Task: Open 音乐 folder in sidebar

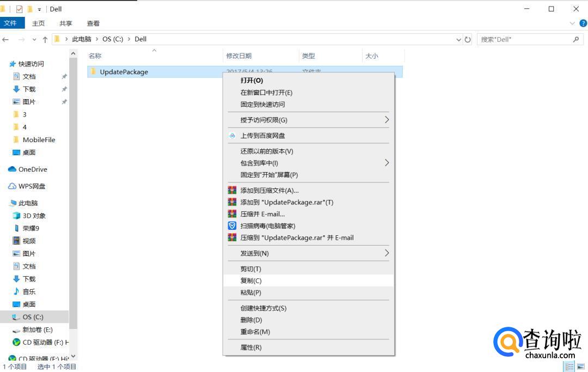Action: (x=29, y=292)
